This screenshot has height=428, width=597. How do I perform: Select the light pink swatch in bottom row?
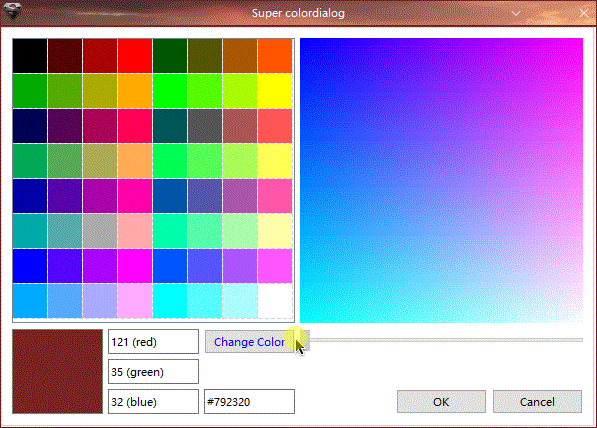(x=135, y=301)
